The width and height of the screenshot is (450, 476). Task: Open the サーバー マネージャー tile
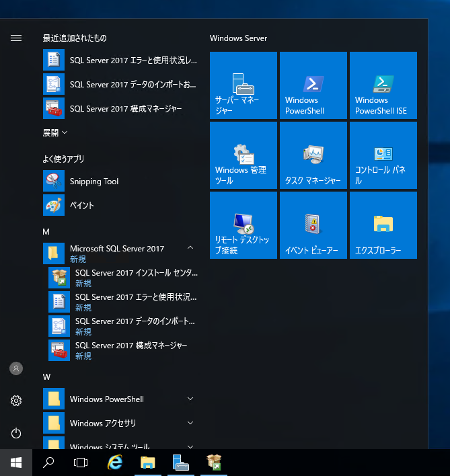coord(243,85)
